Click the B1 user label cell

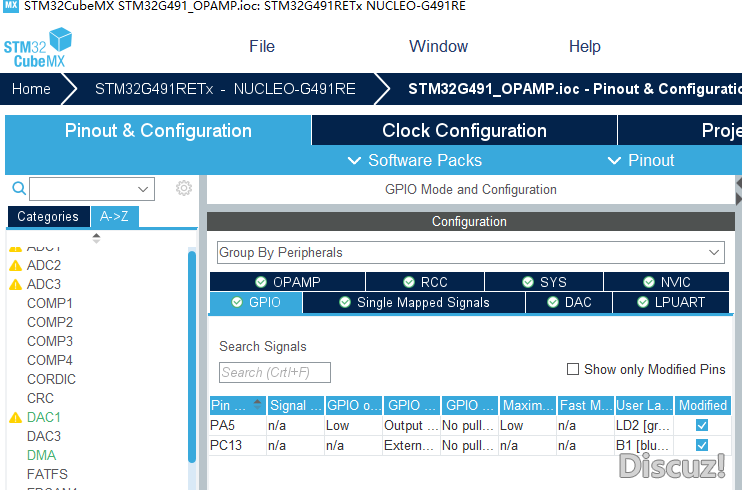pos(644,445)
